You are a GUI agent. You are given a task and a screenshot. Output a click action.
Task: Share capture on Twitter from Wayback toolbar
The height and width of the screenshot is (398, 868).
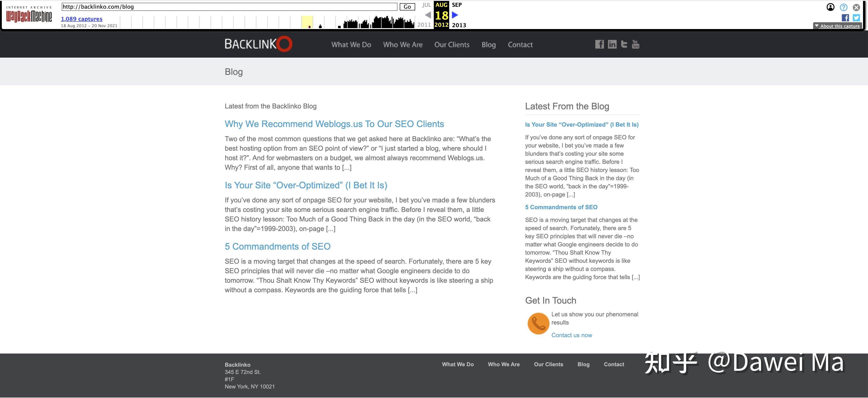coord(856,18)
